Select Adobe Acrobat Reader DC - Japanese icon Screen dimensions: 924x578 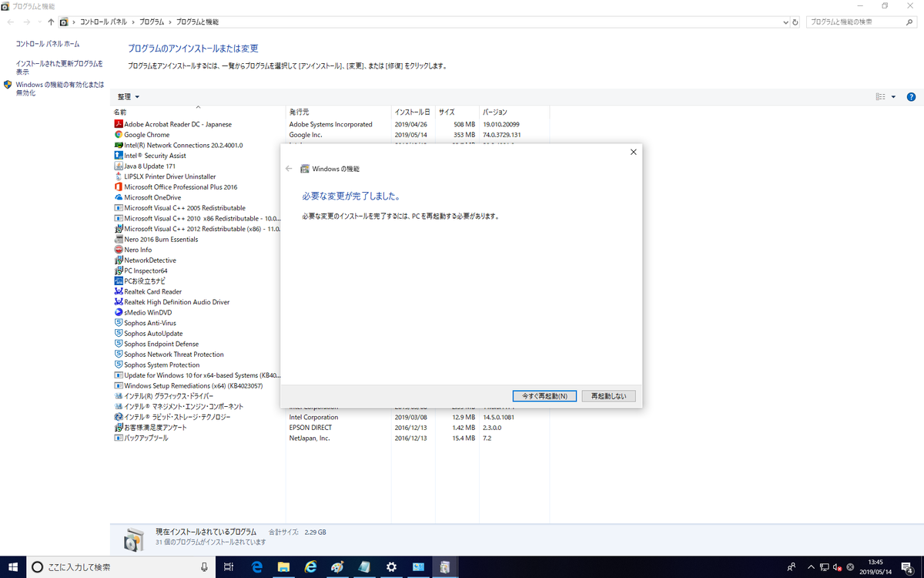coord(119,124)
